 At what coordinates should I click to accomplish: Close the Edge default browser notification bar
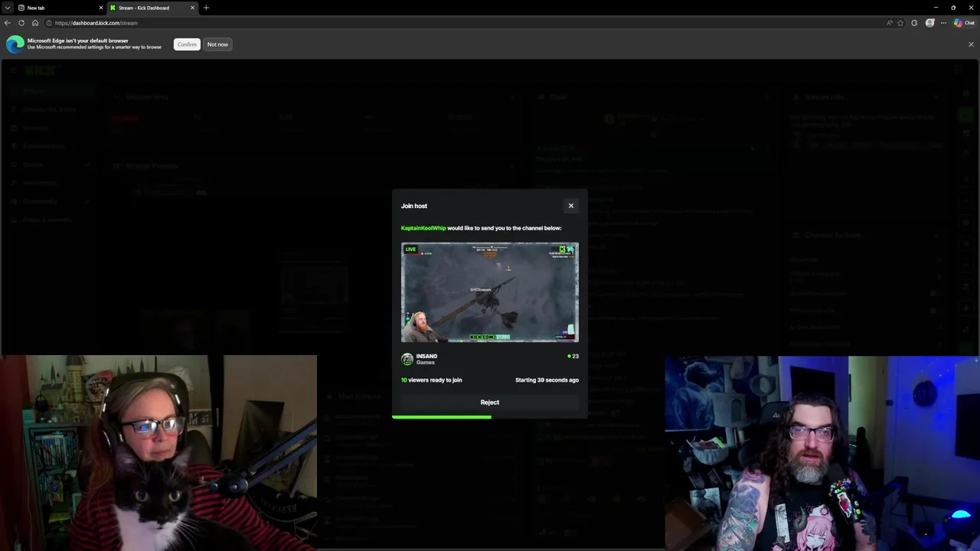point(971,44)
